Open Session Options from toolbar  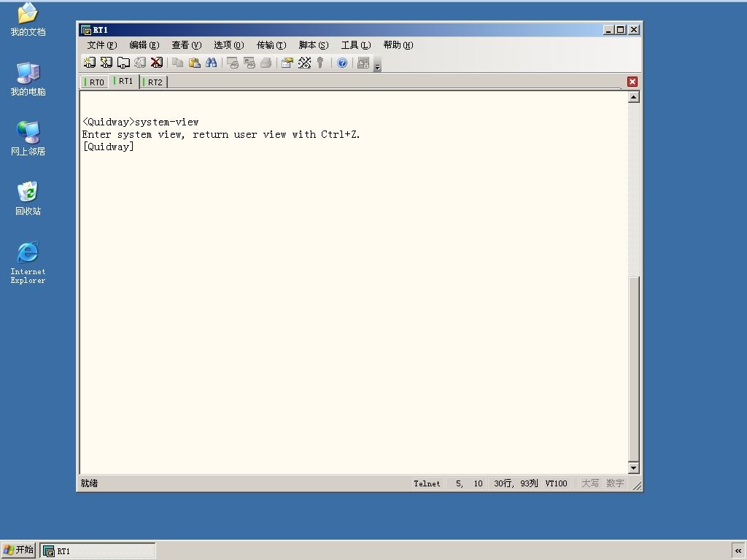(287, 63)
